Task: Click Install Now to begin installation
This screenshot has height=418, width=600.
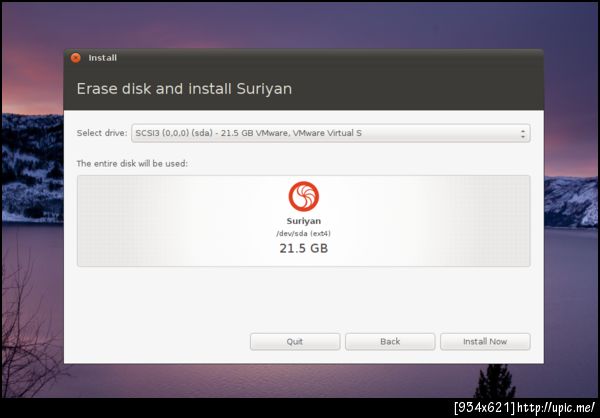Action: pyautogui.click(x=485, y=341)
